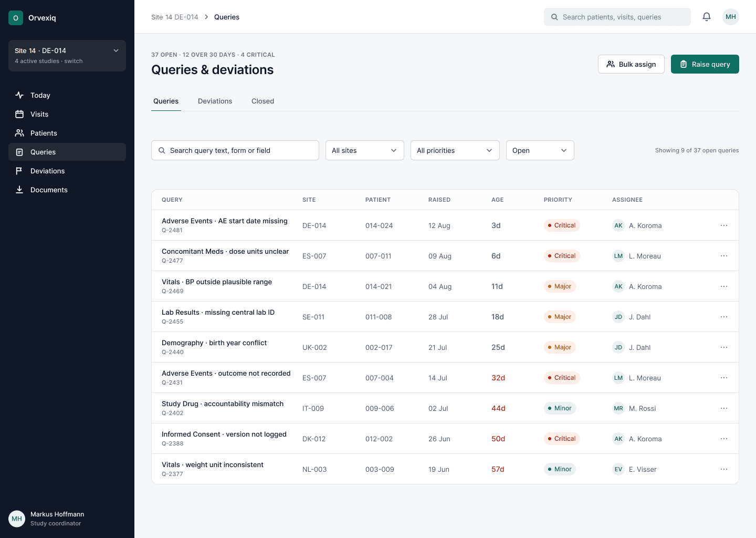Open Vitals BP outside plausible range query
Viewport: 756px width, 538px height.
217,282
